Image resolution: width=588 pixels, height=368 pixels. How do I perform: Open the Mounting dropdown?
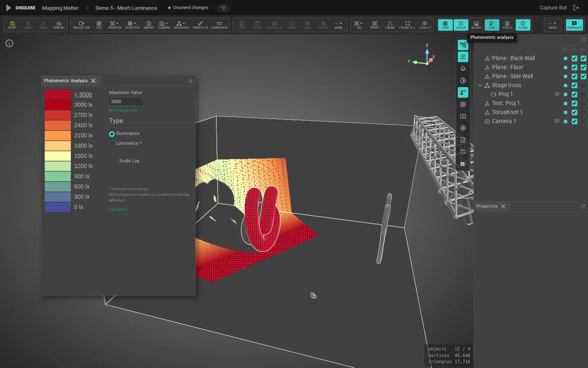pyautogui.click(x=181, y=25)
